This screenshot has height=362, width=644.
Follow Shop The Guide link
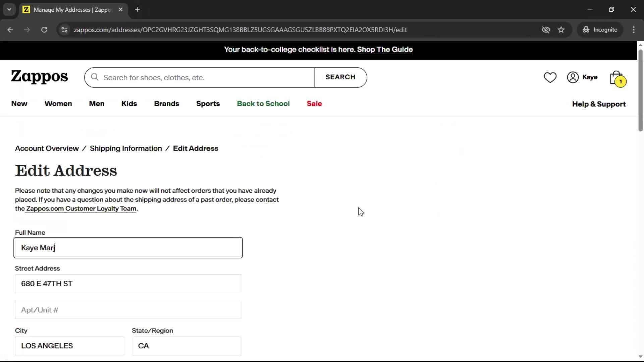(x=385, y=50)
